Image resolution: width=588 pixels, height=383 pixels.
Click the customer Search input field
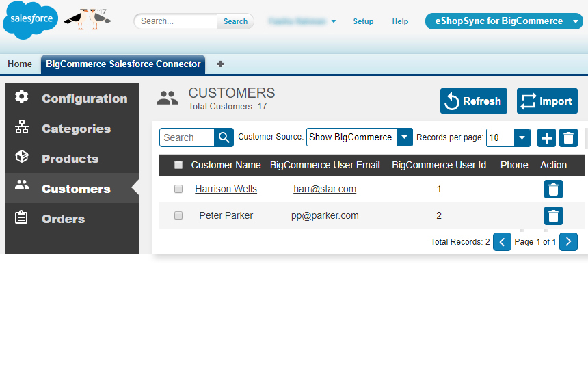point(187,137)
